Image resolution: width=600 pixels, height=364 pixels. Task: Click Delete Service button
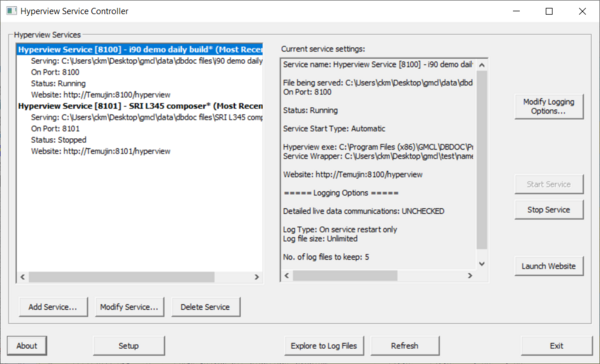(205, 307)
